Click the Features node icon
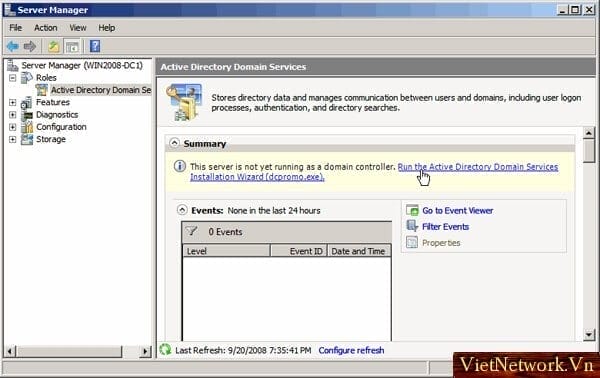 (x=27, y=102)
